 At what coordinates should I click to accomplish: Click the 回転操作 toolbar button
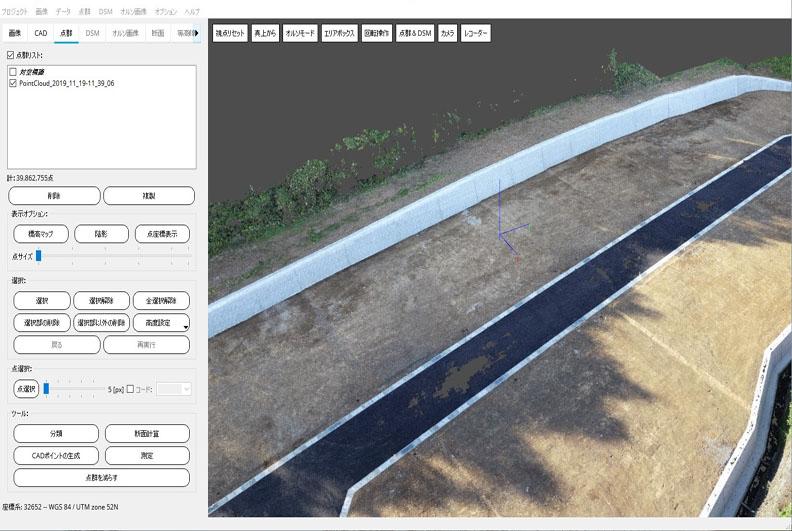point(377,33)
